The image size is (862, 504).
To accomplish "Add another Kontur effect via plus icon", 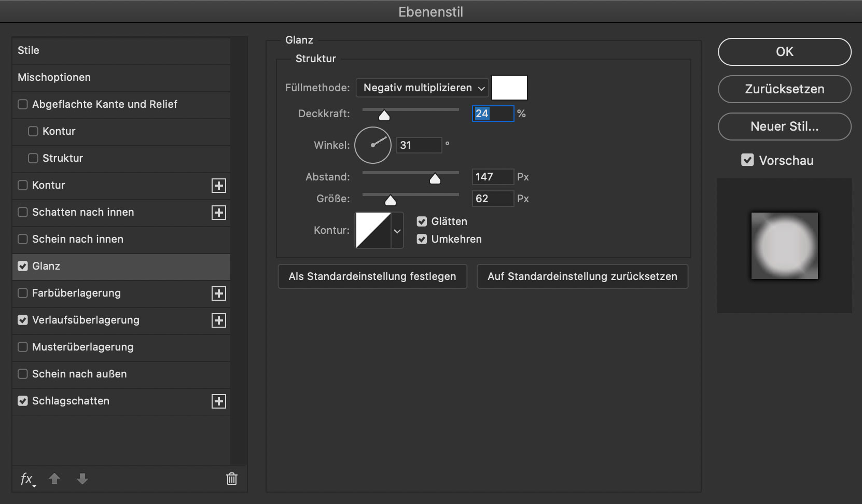I will (219, 186).
